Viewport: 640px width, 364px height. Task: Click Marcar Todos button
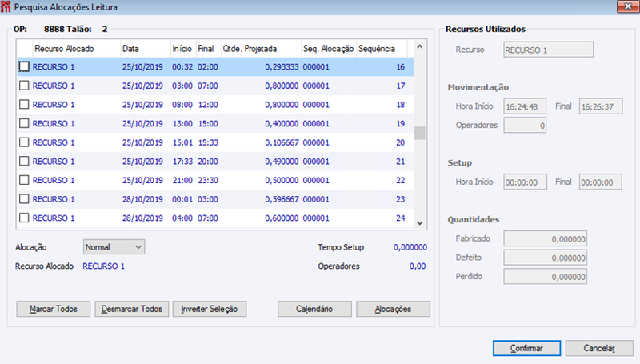pyautogui.click(x=54, y=309)
